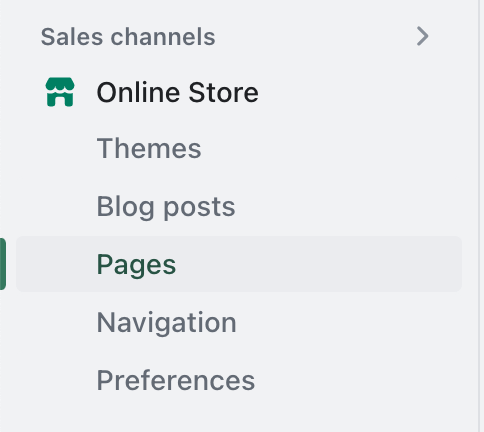484x432 pixels.
Task: Open the Blog posts section
Action: pyautogui.click(x=166, y=207)
